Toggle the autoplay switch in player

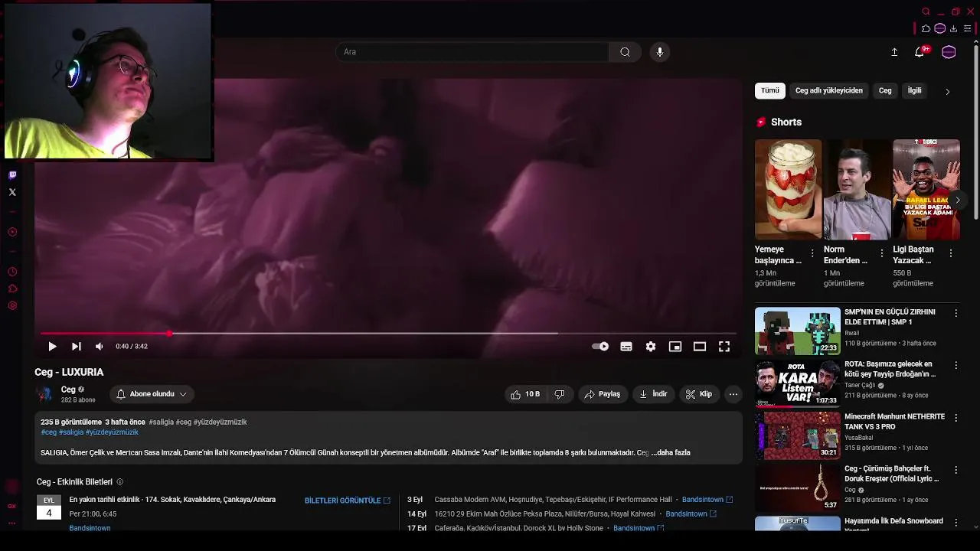[x=600, y=347]
